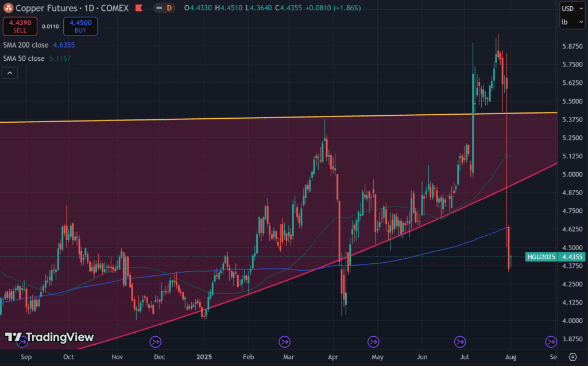Viewport: 588px width, 366px height.
Task: Click the orange D market status badge
Action: point(169,9)
